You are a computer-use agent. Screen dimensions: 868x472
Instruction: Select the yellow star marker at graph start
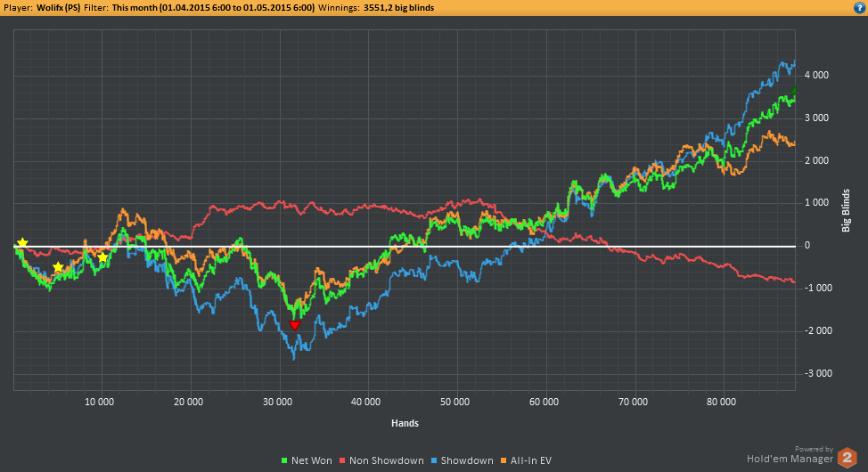click(x=22, y=243)
